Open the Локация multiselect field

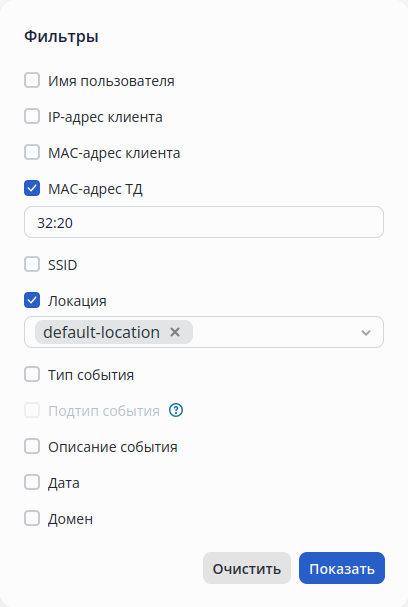tap(204, 332)
